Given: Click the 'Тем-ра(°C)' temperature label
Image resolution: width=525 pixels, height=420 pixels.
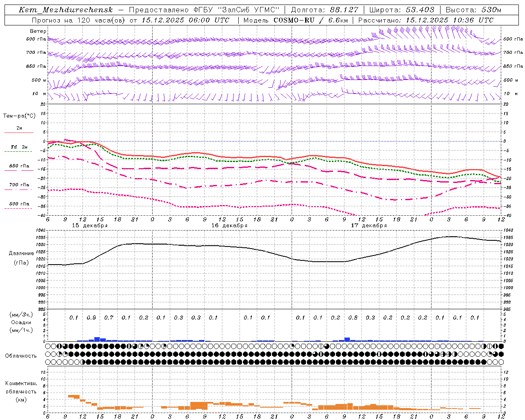Looking at the screenshot, I should [19, 116].
